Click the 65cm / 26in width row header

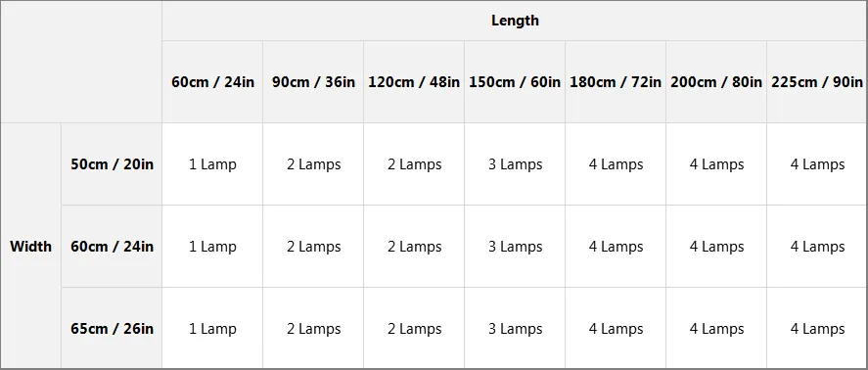112,328
